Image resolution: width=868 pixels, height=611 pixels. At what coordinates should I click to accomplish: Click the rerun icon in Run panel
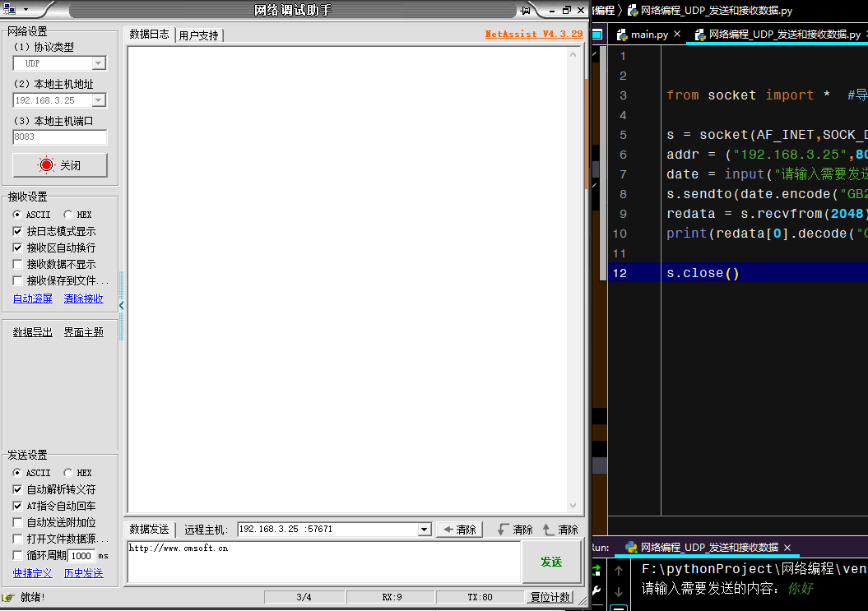(x=596, y=570)
